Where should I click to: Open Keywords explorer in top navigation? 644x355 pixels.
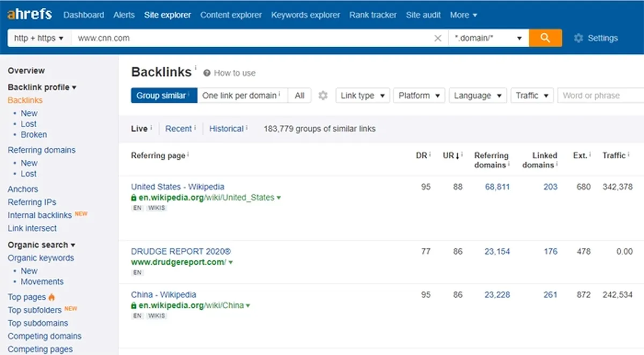coord(305,15)
